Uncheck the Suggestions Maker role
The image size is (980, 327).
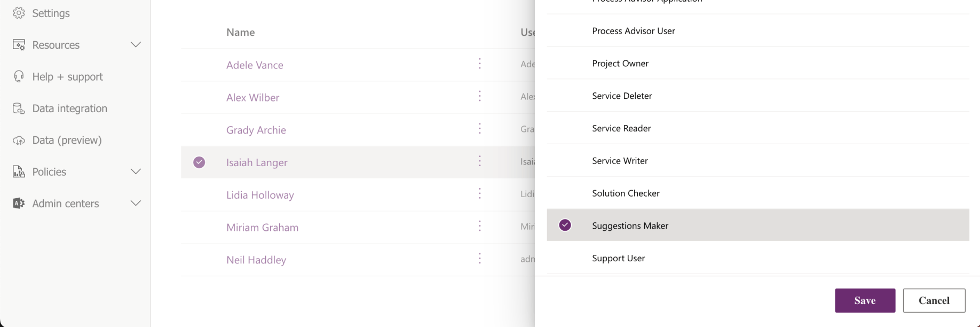pyautogui.click(x=565, y=225)
